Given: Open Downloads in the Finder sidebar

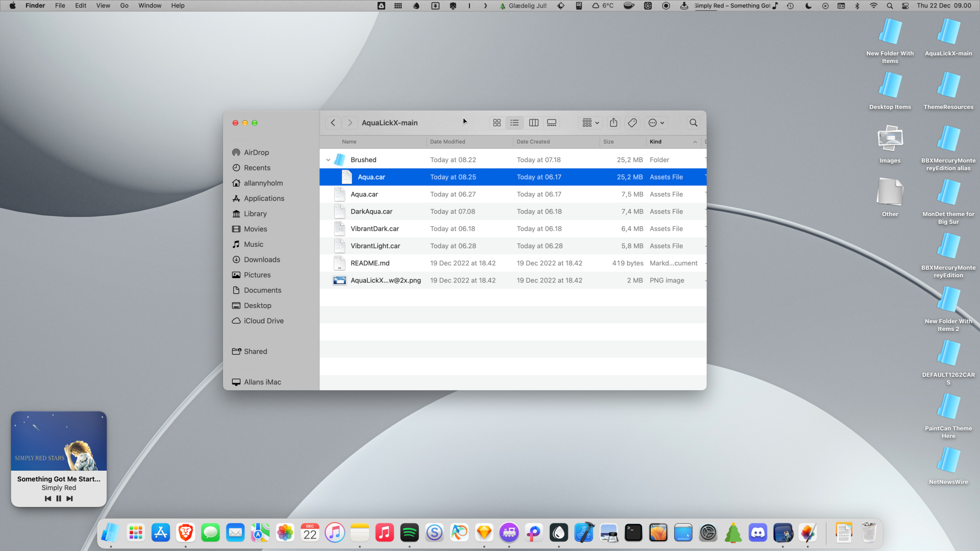Looking at the screenshot, I should tap(256, 260).
